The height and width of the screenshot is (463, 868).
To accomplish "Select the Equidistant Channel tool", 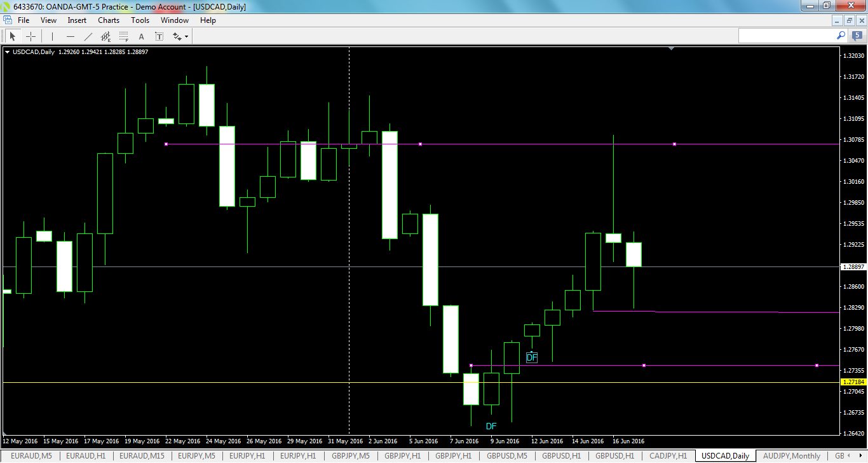I will 105,36.
